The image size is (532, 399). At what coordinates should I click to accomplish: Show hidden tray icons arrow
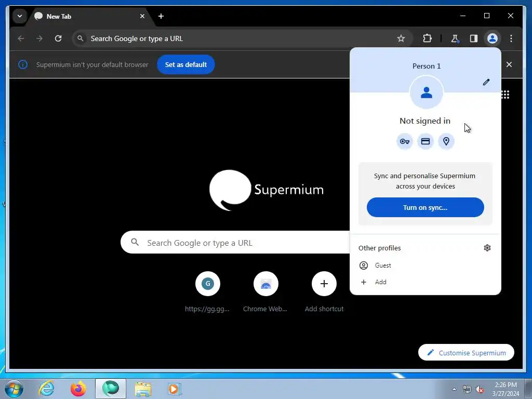pyautogui.click(x=454, y=389)
